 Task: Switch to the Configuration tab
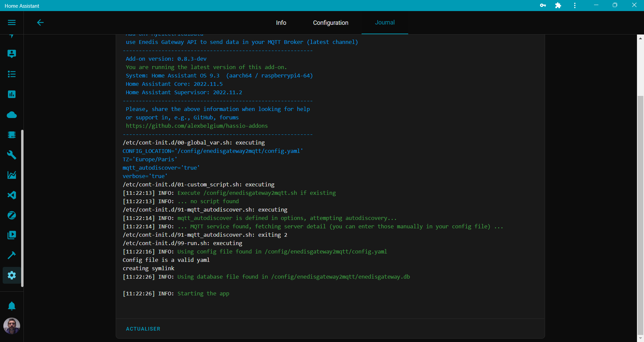(330, 23)
